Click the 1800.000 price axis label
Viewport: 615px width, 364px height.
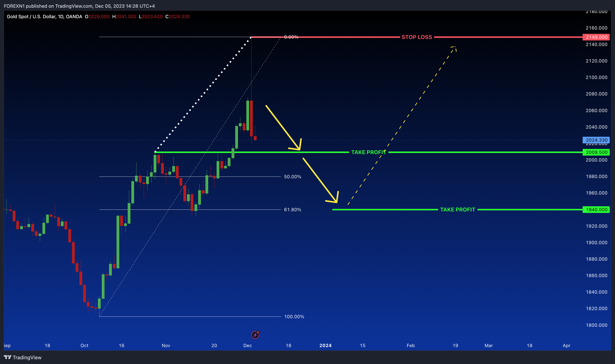pos(596,325)
